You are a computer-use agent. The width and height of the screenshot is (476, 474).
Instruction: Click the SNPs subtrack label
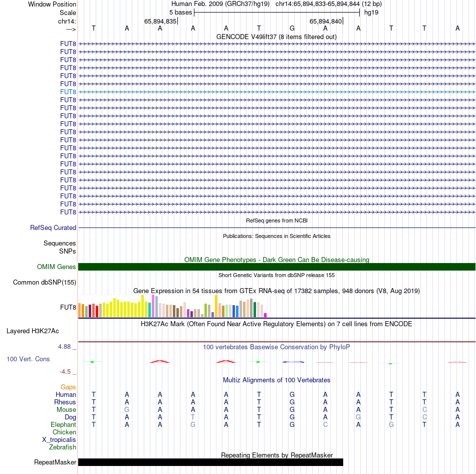pos(68,251)
